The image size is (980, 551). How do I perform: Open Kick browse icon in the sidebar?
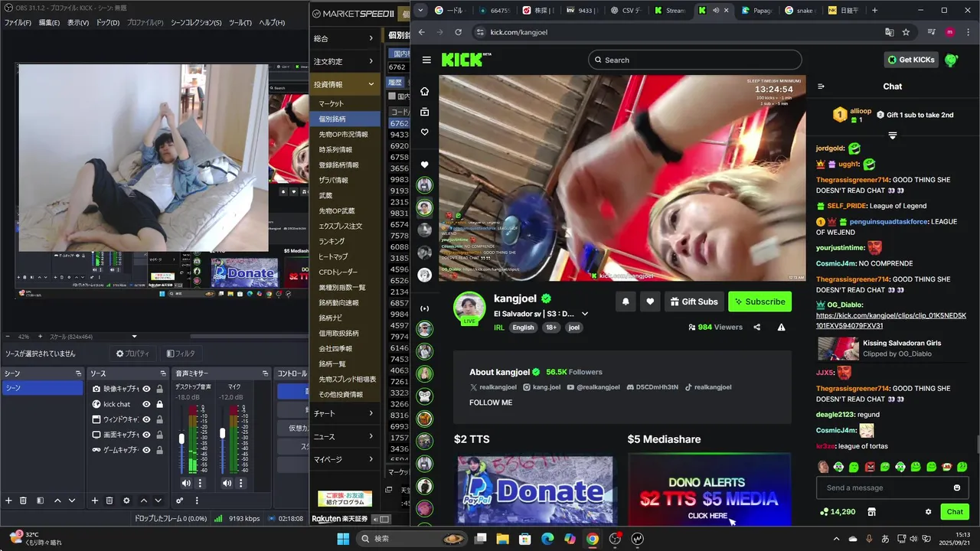click(424, 112)
